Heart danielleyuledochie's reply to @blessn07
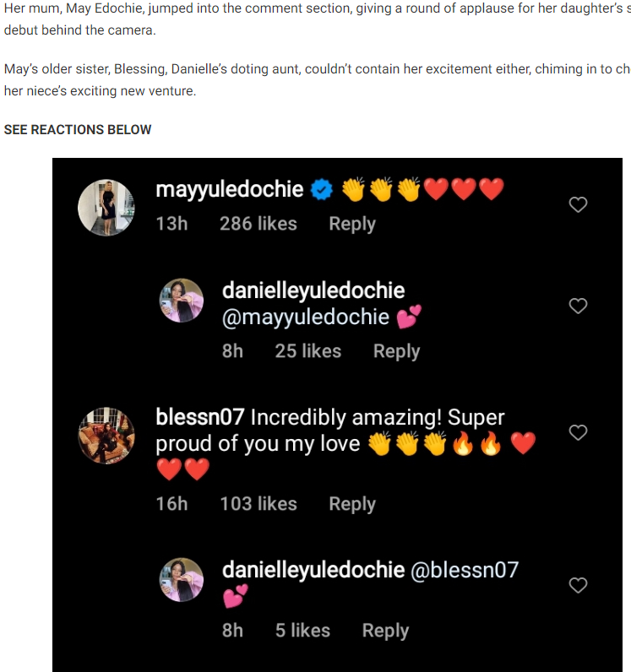The height and width of the screenshot is (672, 631). pos(578,585)
